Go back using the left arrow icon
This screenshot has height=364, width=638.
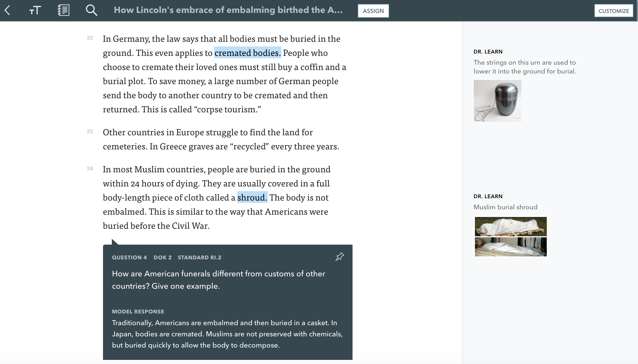[8, 11]
